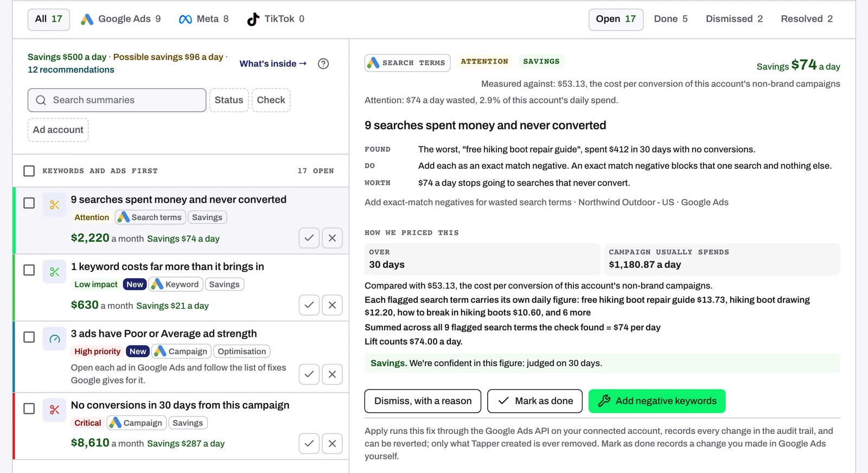Viewport: 868px width, 473px height.
Task: Click scissors icon for 9 searches recommendation
Action: point(54,205)
